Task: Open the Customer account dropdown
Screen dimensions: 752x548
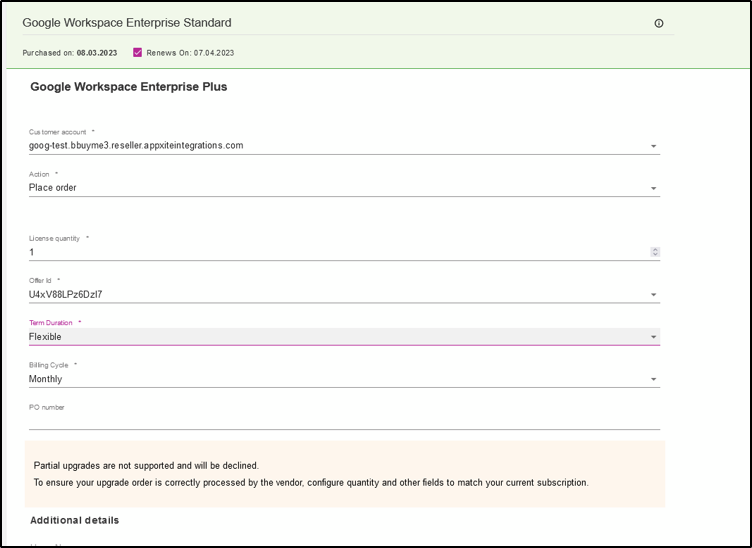Action: [x=344, y=146]
